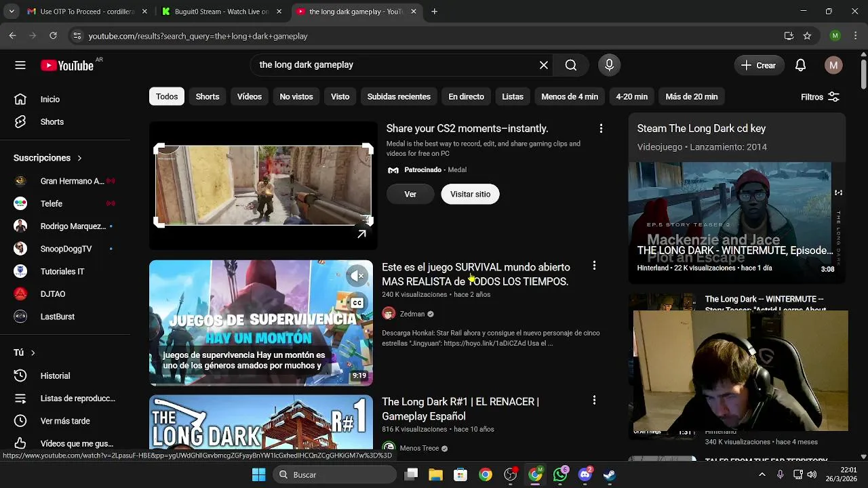868x488 pixels.
Task: Open Shorts in the sidebar
Action: pos(65,122)
